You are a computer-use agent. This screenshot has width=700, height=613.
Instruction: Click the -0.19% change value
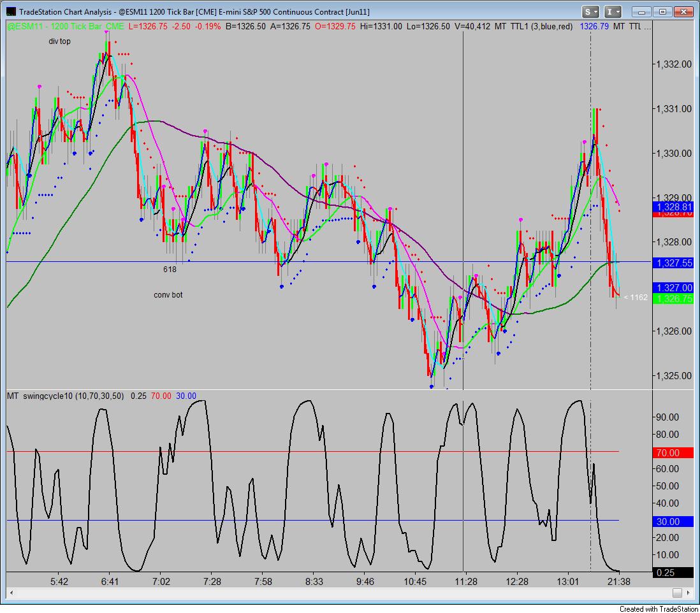[x=208, y=26]
